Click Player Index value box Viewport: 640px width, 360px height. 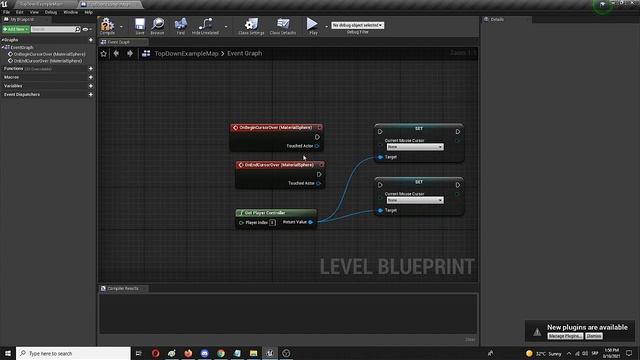(x=272, y=222)
